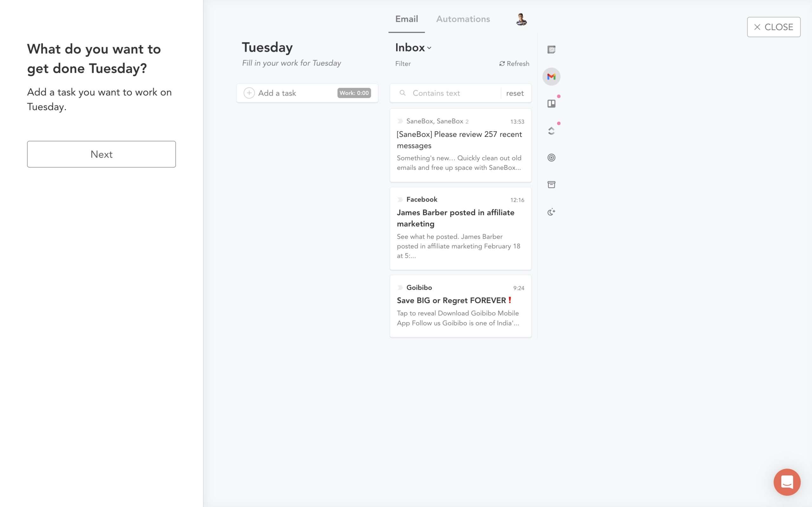Open the chat support bubble
812x507 pixels.
pos(787,482)
